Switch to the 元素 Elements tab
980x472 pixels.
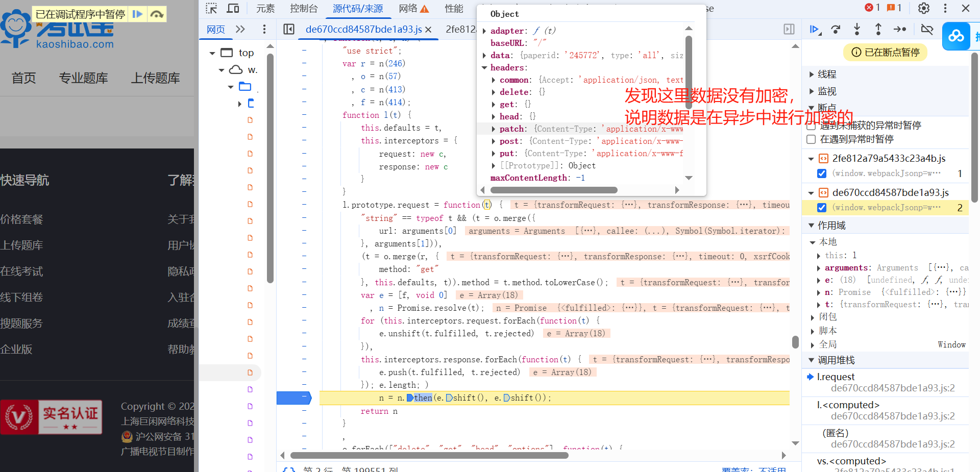[x=265, y=8]
